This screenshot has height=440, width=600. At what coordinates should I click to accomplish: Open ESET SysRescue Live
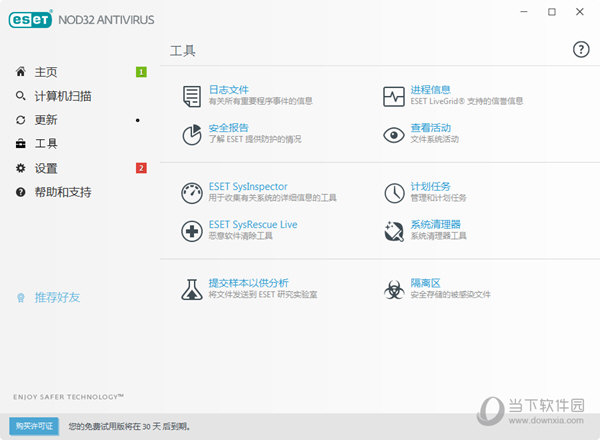(x=253, y=224)
